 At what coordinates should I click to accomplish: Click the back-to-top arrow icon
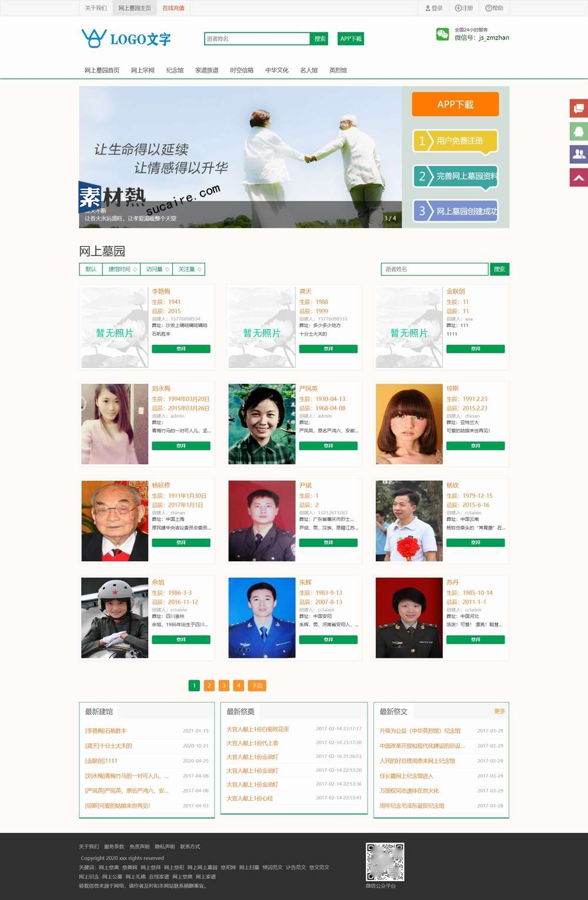click(x=579, y=178)
